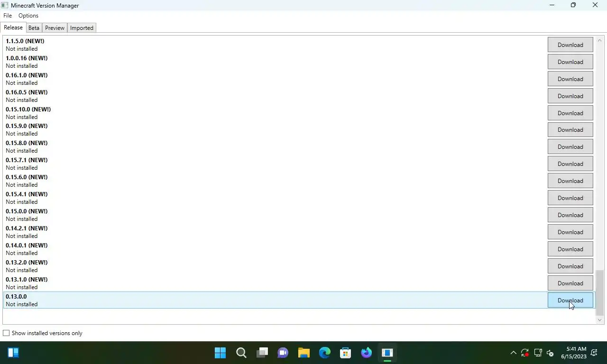
Task: Open the Firefox-style browser icon on taskbar
Action: coord(367,353)
